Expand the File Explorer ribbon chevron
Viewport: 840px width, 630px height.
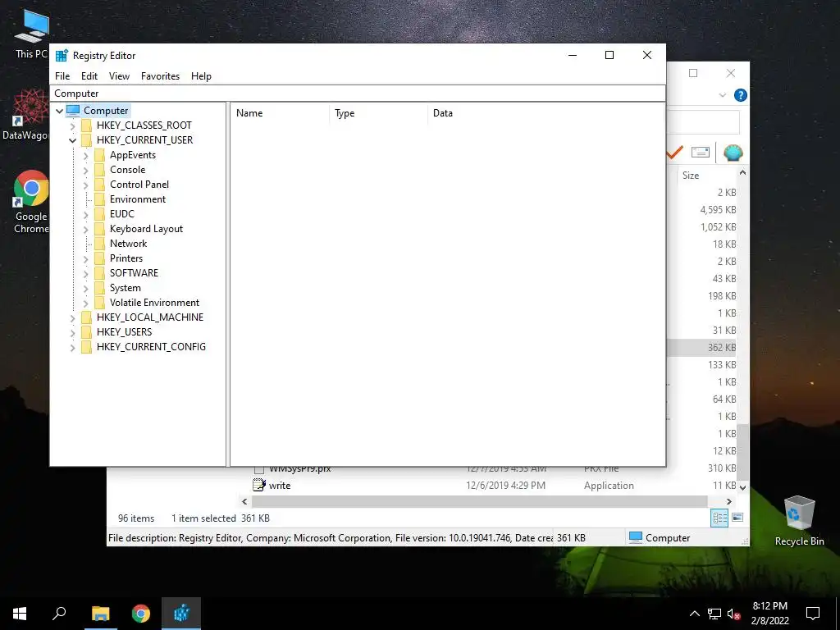722,95
